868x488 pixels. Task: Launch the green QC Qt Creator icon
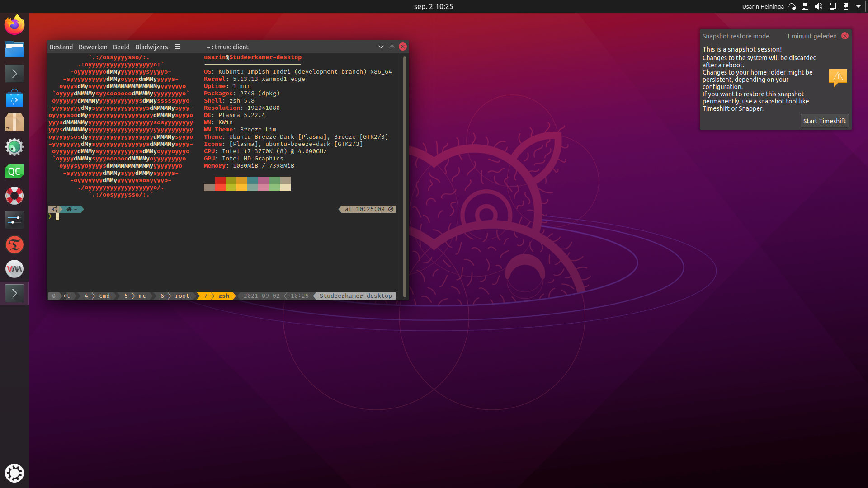14,171
